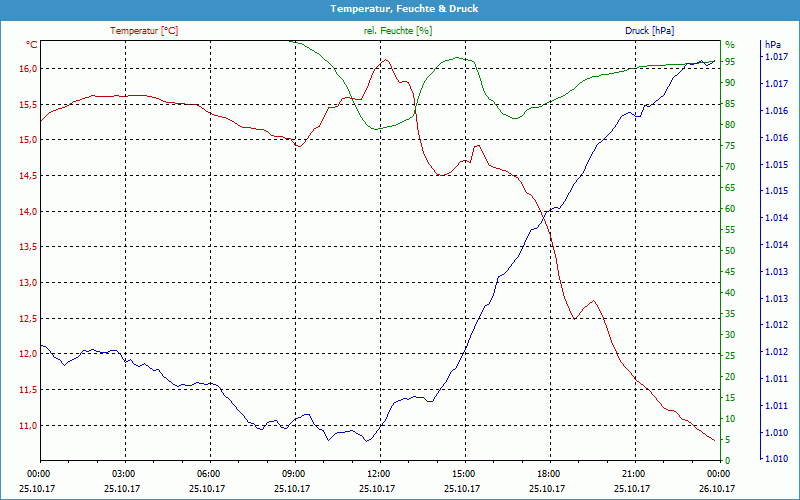Click the '21:00' time axis label
This screenshot has width=800, height=500.
pos(633,474)
